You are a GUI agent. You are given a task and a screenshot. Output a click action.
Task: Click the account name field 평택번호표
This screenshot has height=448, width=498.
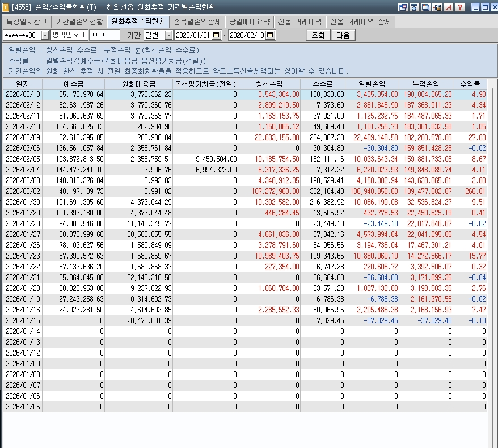pyautogui.click(x=69, y=35)
